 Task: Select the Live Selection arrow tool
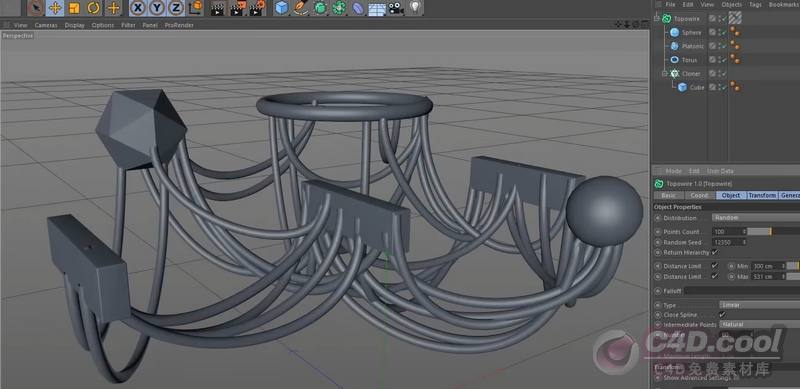tap(35, 8)
